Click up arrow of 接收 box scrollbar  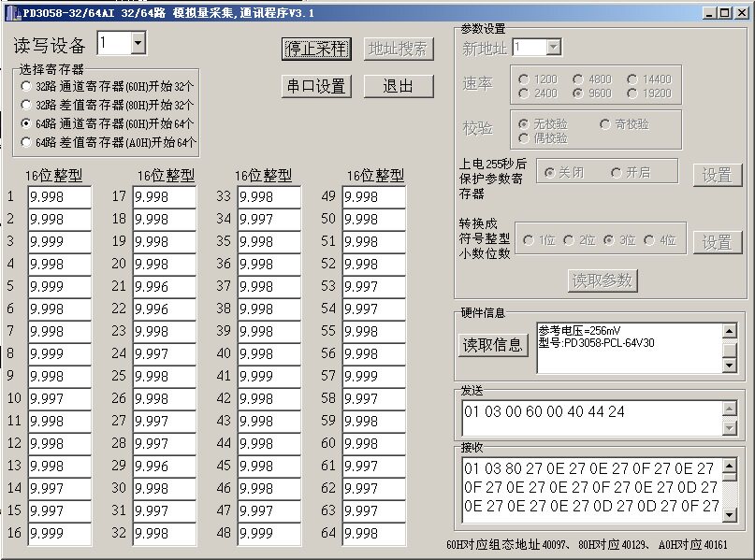(730, 466)
